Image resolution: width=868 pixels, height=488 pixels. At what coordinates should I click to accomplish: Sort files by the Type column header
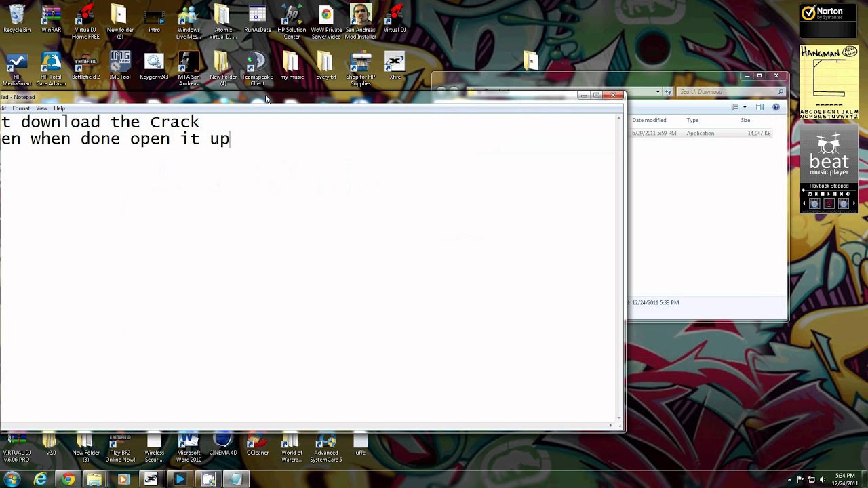pyautogui.click(x=692, y=120)
